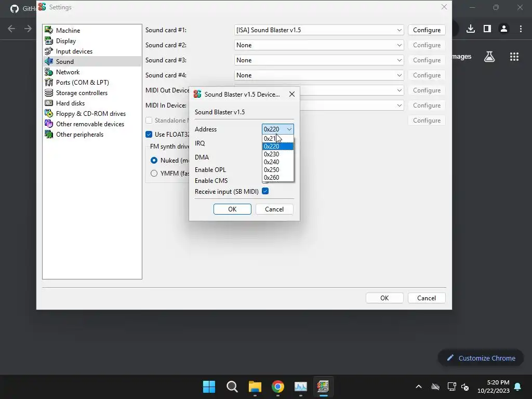Image resolution: width=532 pixels, height=399 pixels.
Task: Open Sound card #2 dropdown
Action: [319, 45]
